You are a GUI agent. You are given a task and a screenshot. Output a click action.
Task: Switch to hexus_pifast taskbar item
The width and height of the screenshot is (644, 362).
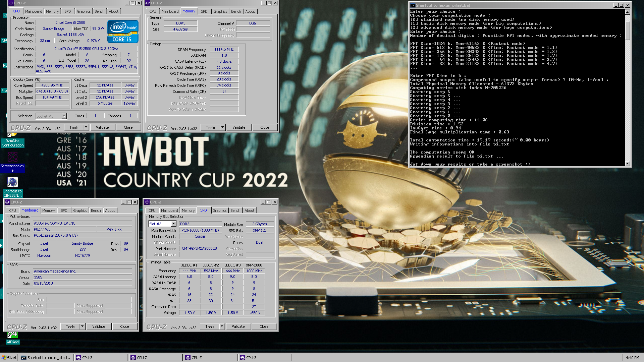(x=46, y=358)
